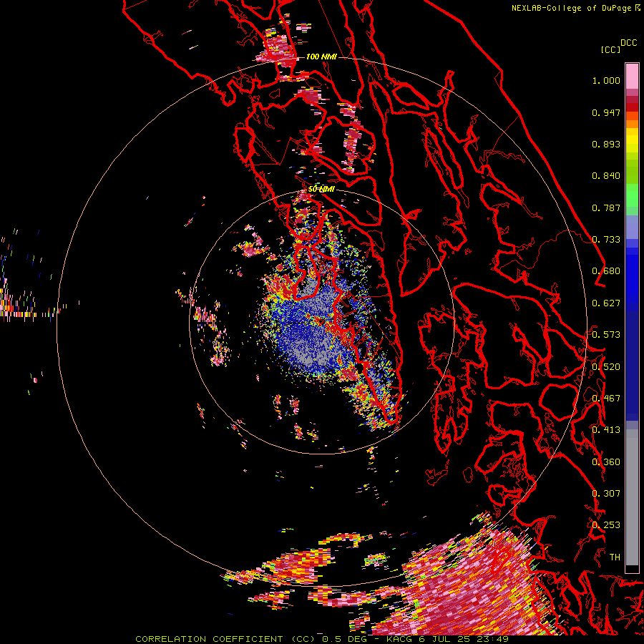Pick the light periwinkle segment of the color bar
The width and height of the screenshot is (644, 644).
click(632, 227)
